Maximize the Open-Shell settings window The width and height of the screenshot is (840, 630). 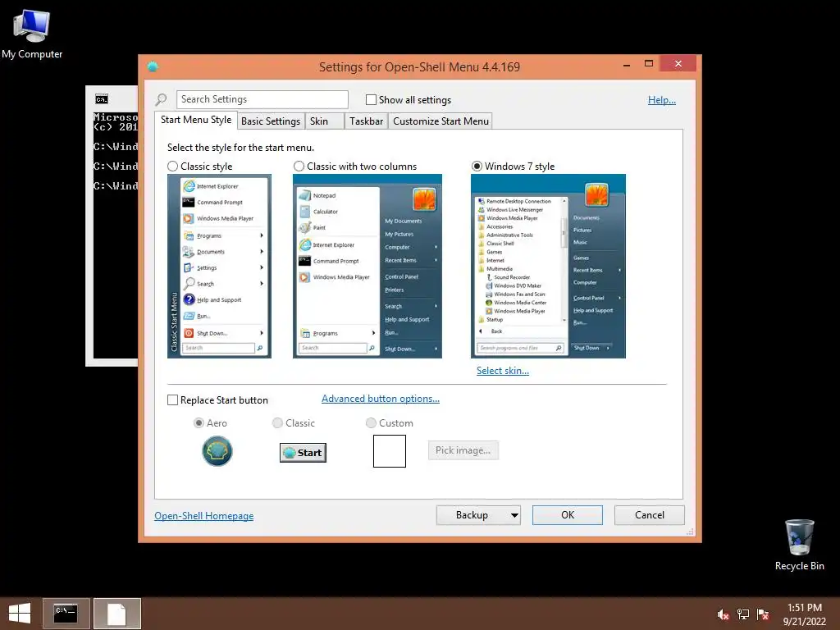click(x=649, y=64)
